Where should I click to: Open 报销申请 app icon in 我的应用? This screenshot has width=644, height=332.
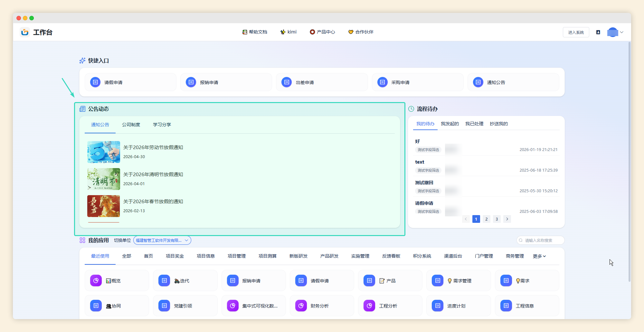point(233,280)
